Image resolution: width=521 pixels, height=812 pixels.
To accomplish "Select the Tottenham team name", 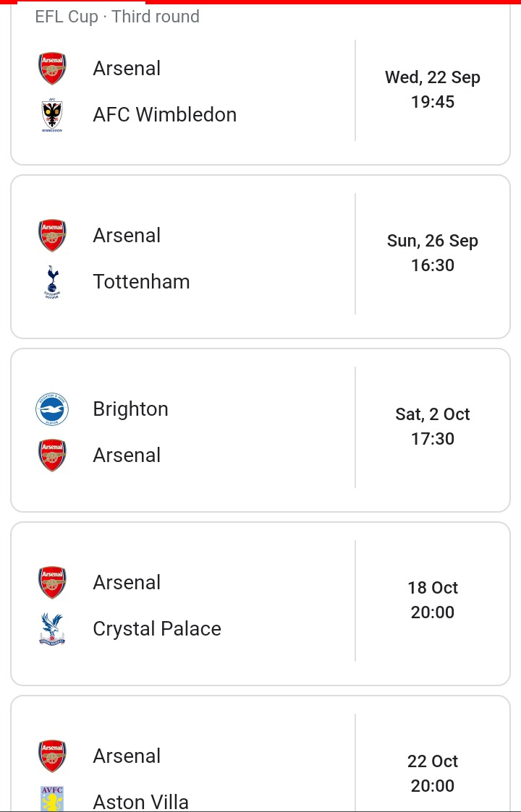I will coord(142,282).
